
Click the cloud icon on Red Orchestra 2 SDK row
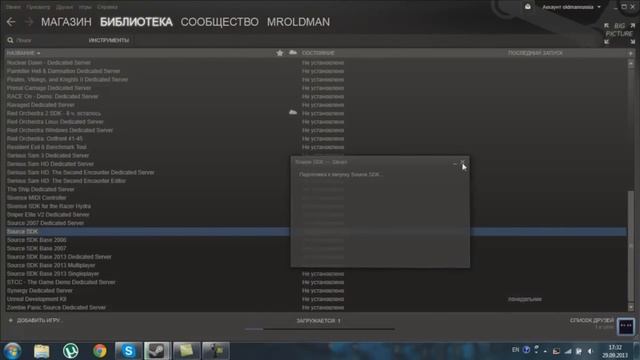click(293, 112)
